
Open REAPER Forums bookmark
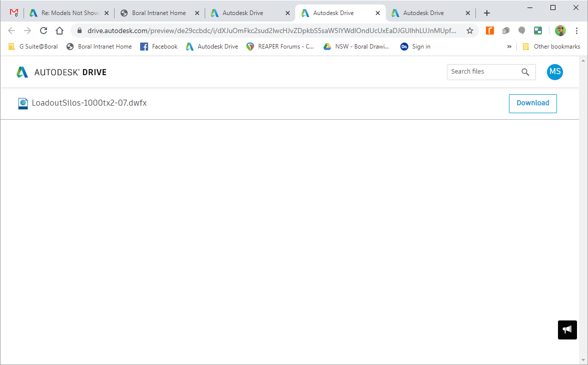coord(280,47)
